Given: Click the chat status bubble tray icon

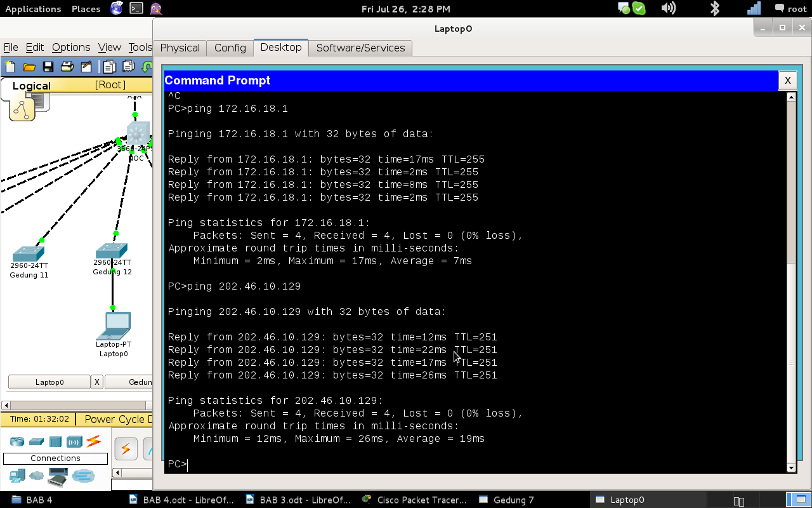Looking at the screenshot, I should tap(624, 8).
